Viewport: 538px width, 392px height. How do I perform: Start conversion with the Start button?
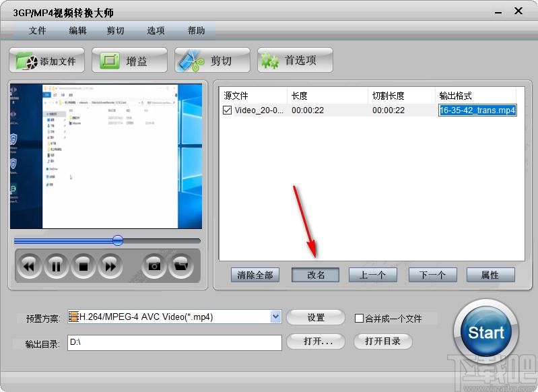pos(486,332)
